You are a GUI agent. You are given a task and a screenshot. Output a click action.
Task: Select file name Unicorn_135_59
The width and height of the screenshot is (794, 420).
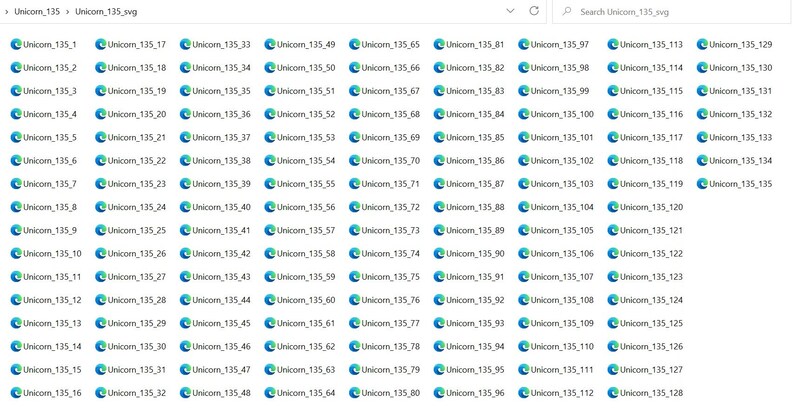tap(306, 277)
